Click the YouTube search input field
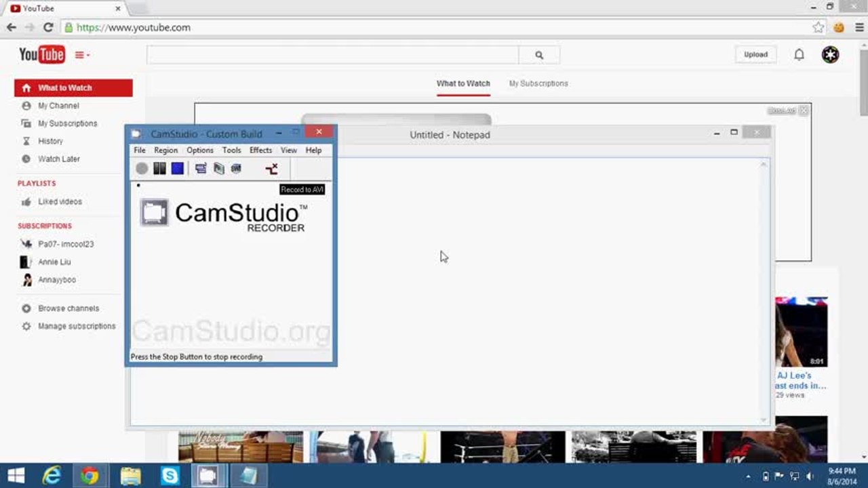The width and height of the screenshot is (868, 488). (333, 56)
